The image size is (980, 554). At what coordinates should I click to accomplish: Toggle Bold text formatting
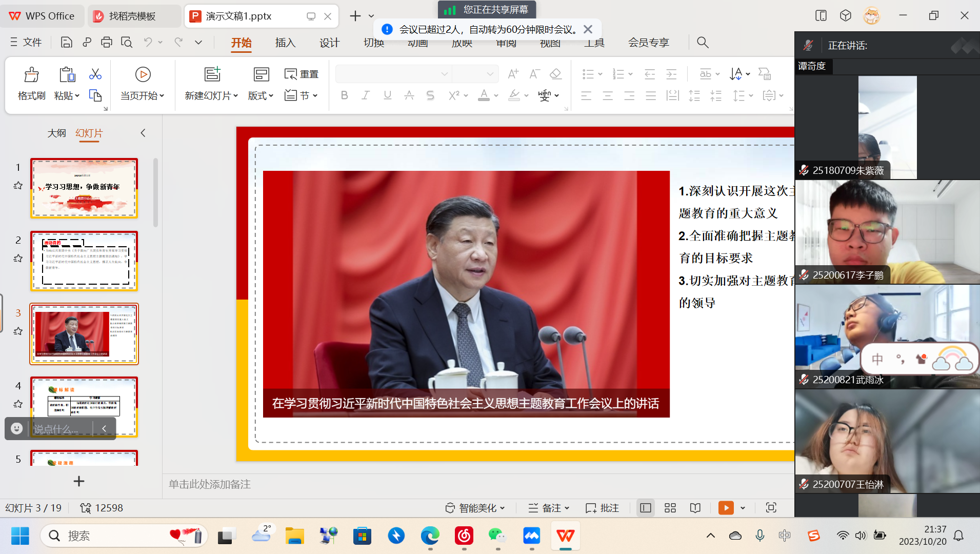[344, 95]
